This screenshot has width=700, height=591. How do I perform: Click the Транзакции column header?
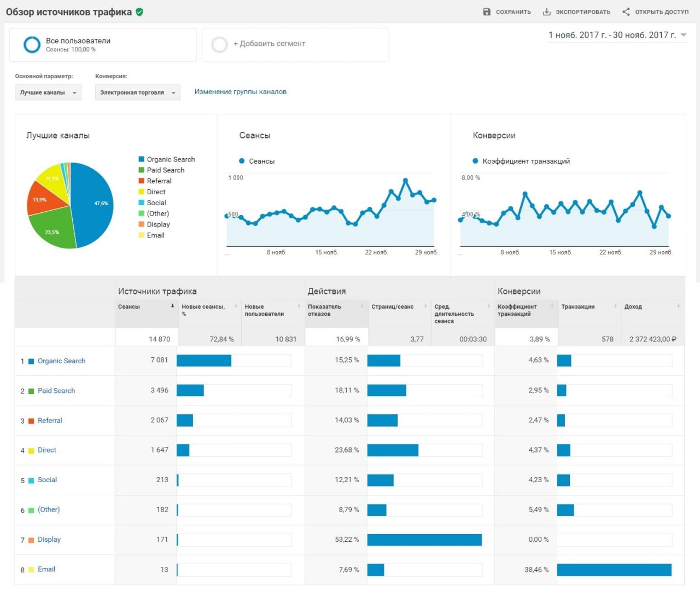pos(577,306)
